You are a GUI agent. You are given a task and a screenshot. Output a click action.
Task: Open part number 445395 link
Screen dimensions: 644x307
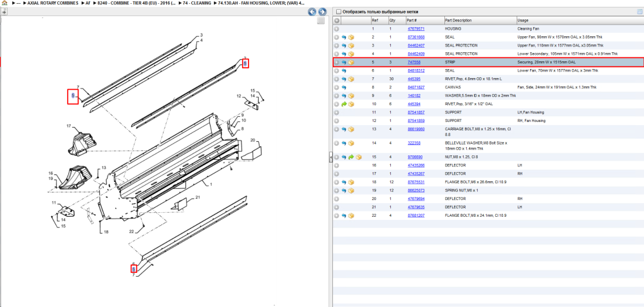tap(414, 79)
